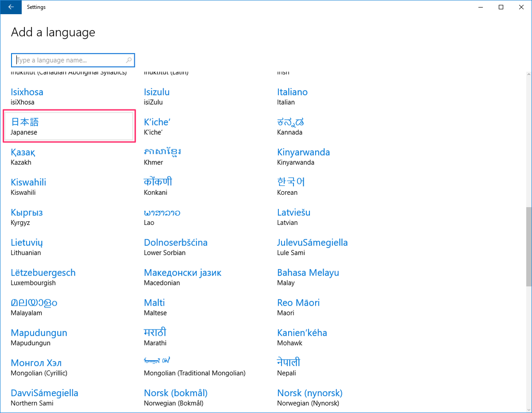The image size is (532, 413).
Task: Click the language name search field
Action: [66, 60]
